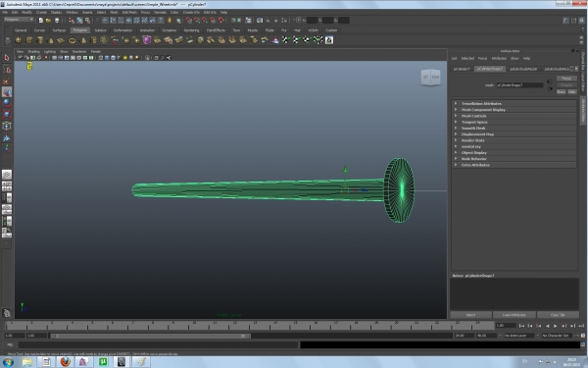
Task: Play animation forward
Action: click(556, 326)
